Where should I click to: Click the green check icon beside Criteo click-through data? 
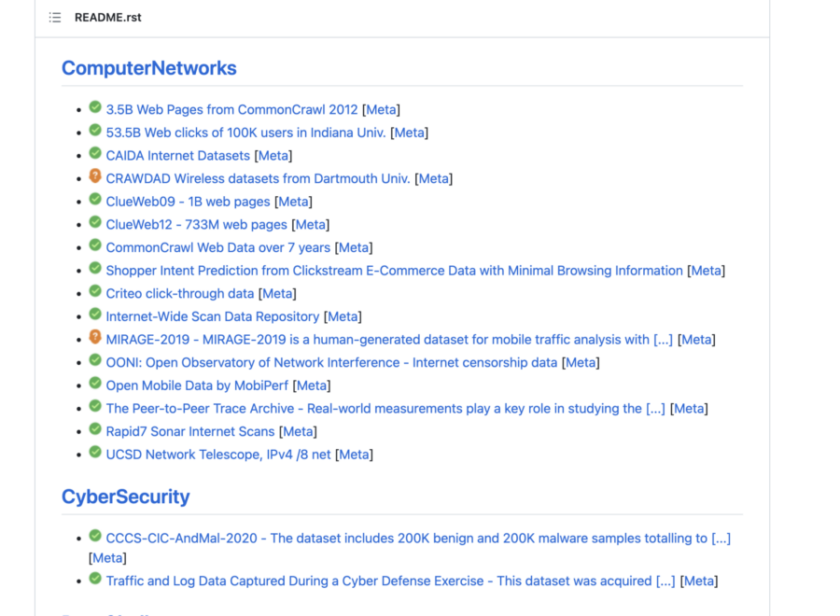coord(95,291)
